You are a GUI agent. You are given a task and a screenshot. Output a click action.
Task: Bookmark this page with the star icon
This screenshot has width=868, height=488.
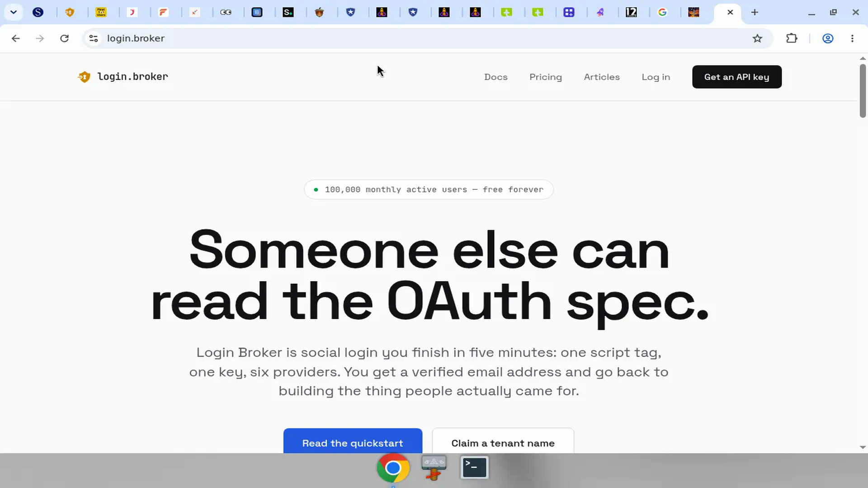[757, 38]
